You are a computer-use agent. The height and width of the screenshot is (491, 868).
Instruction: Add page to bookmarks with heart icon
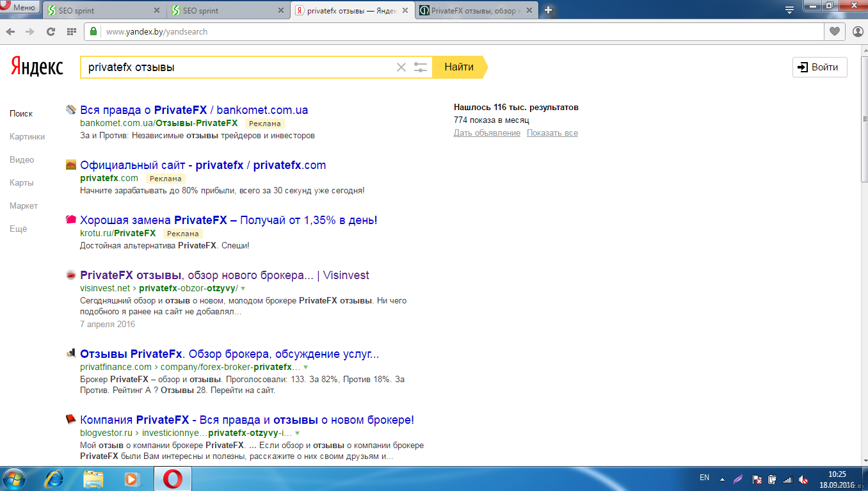pyautogui.click(x=834, y=31)
